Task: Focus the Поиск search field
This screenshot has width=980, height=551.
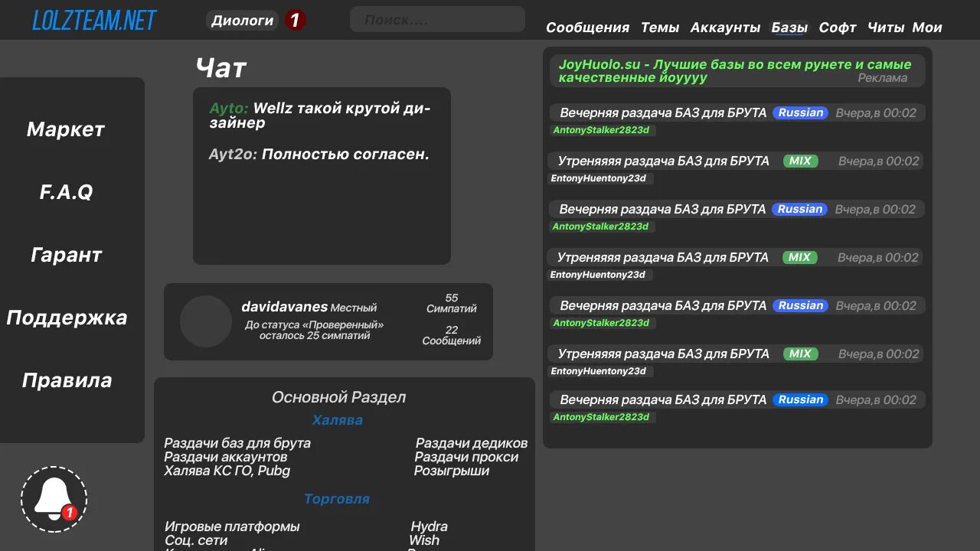Action: point(437,20)
